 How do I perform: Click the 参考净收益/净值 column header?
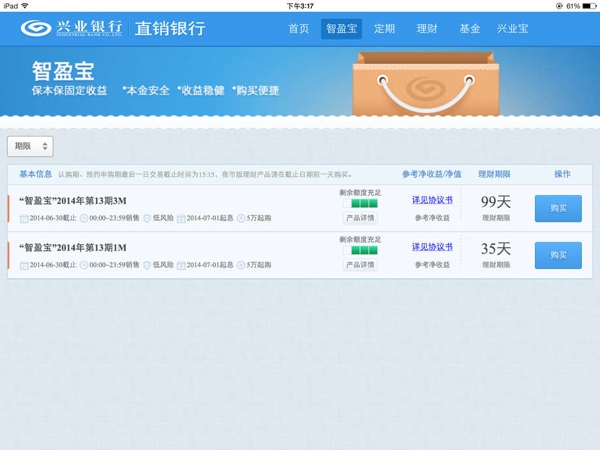(432, 174)
